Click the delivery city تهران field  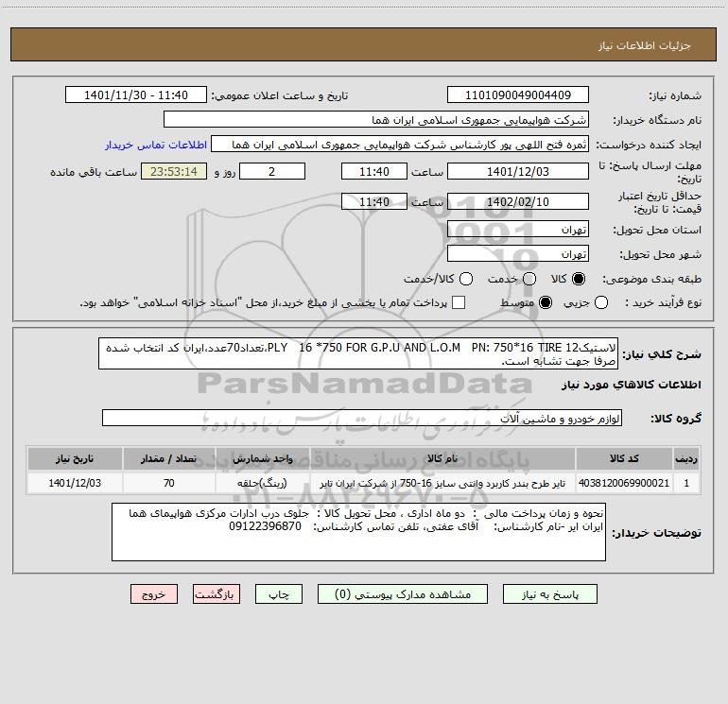point(518,254)
